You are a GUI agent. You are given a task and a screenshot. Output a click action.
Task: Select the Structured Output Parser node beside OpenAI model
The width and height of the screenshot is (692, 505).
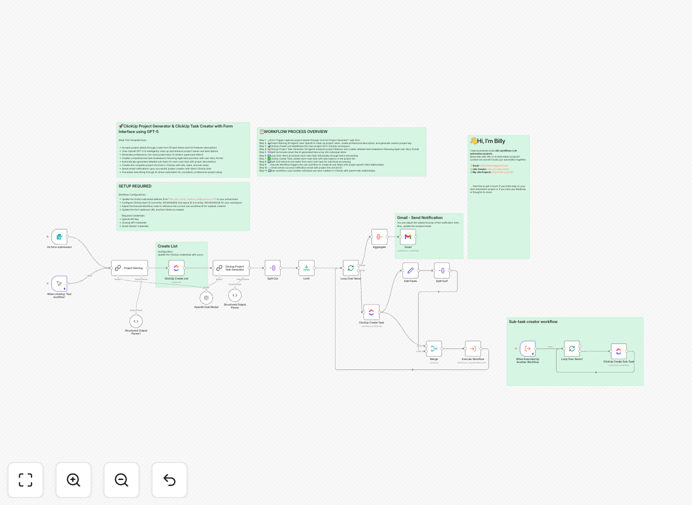click(x=235, y=295)
